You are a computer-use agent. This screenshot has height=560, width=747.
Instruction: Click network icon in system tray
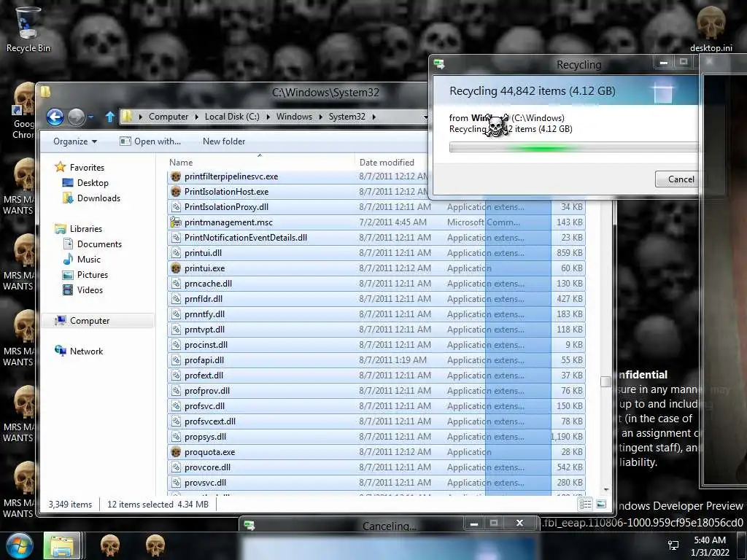coord(673,545)
